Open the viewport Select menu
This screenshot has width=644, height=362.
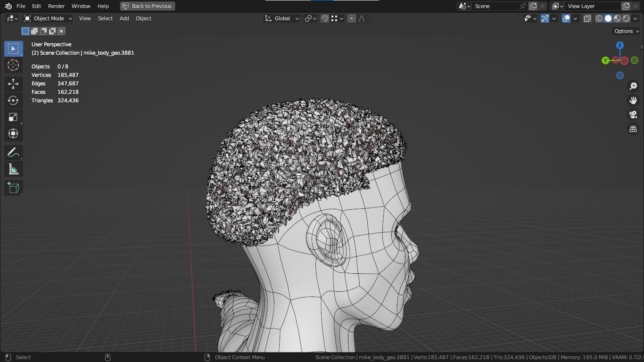click(105, 18)
